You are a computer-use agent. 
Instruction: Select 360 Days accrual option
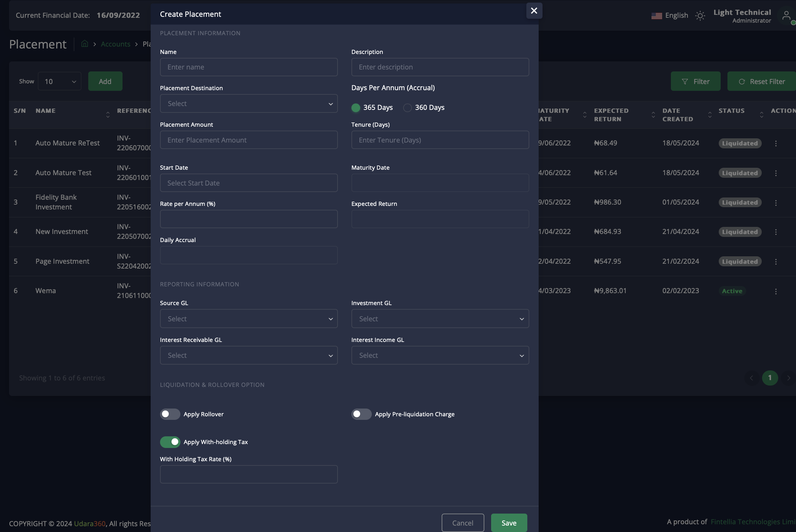coord(407,108)
